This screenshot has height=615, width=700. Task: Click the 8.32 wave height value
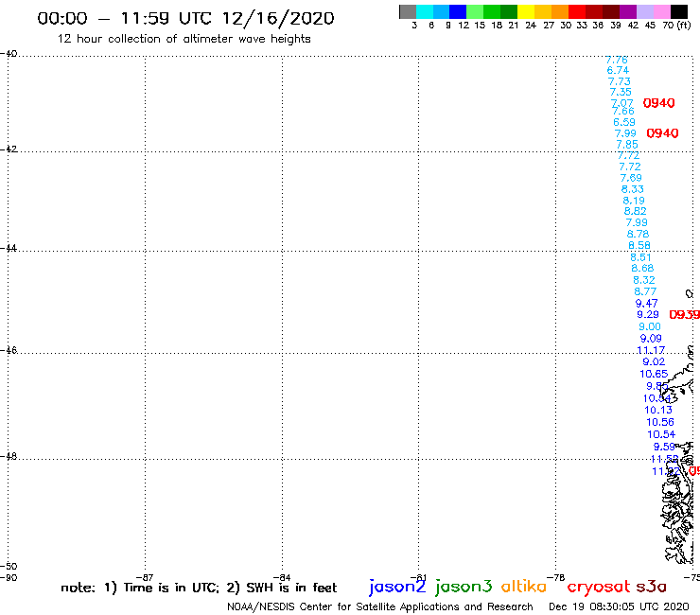click(x=644, y=280)
